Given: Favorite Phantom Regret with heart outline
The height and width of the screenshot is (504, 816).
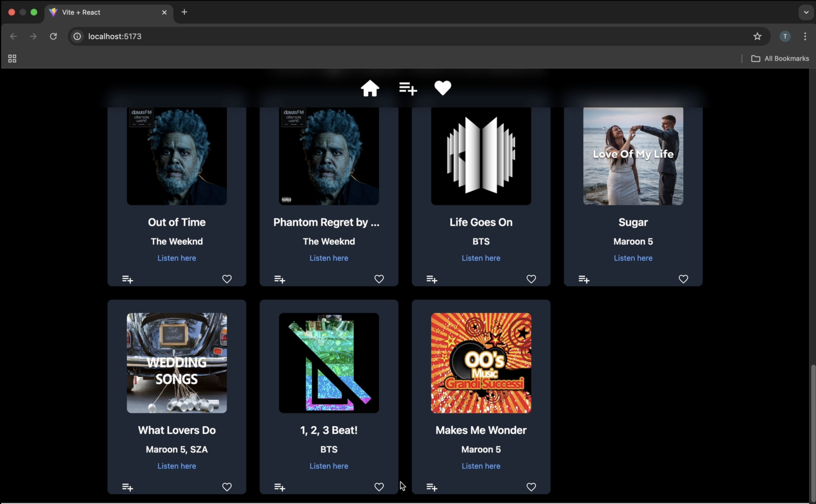Looking at the screenshot, I should point(379,279).
